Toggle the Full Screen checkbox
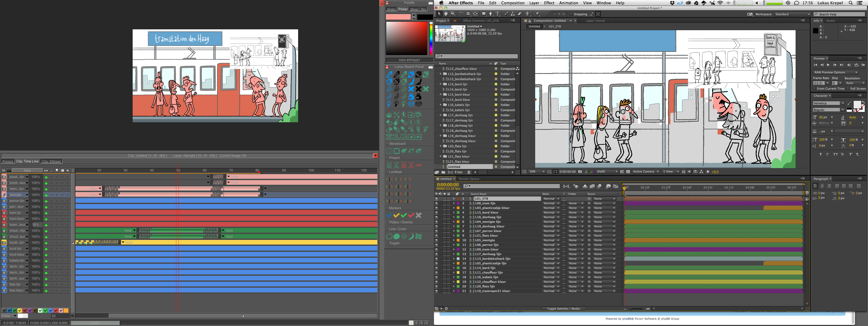Viewport: 868px width, 326px height. coord(847,89)
